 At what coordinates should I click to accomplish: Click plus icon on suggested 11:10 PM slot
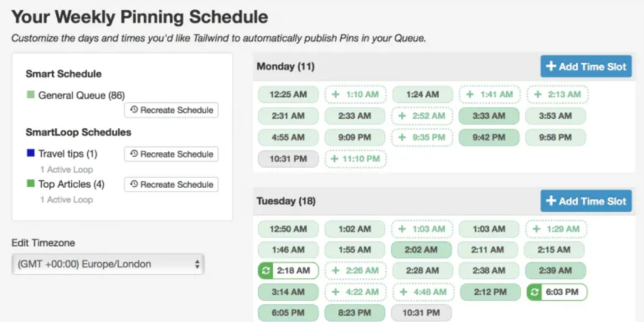click(x=334, y=159)
